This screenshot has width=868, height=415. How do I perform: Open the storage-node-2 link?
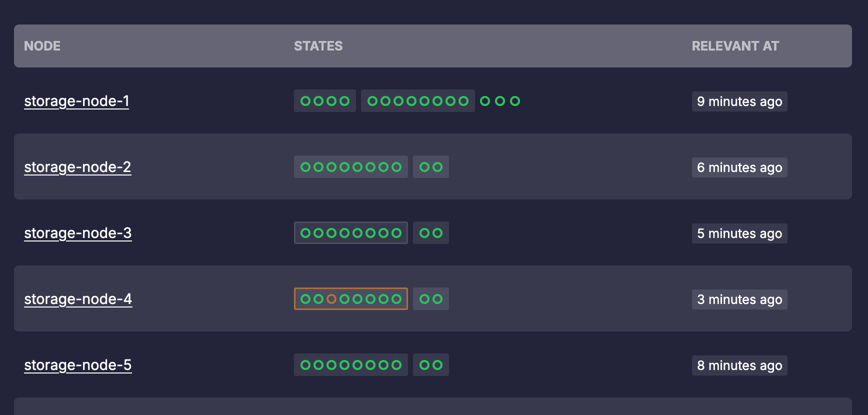[x=77, y=167]
